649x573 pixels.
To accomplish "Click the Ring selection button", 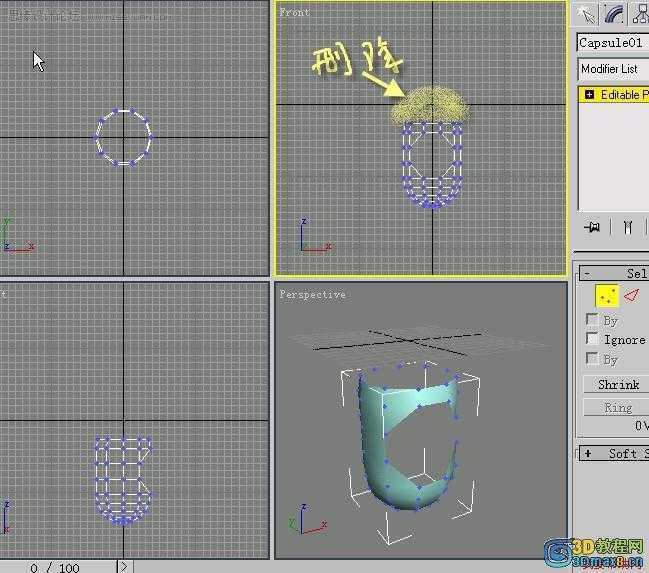I will tap(616, 407).
